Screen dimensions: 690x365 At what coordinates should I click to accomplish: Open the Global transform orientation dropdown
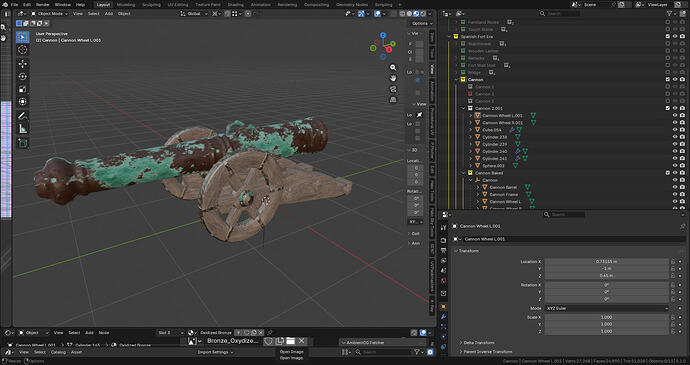[x=194, y=14]
